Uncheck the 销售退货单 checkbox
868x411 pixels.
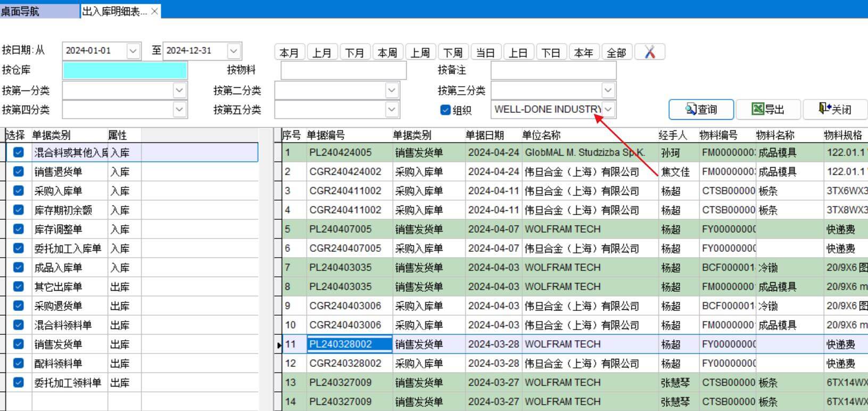click(x=19, y=171)
